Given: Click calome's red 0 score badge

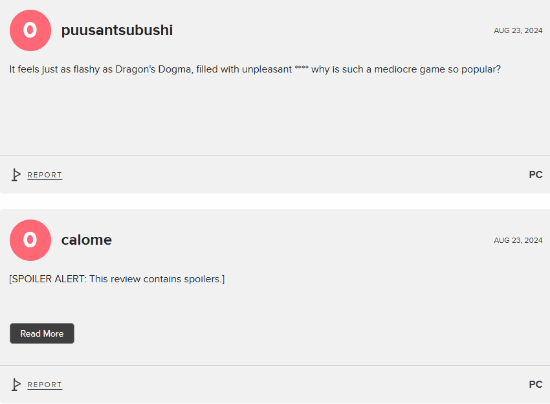Looking at the screenshot, I should click(x=31, y=240).
